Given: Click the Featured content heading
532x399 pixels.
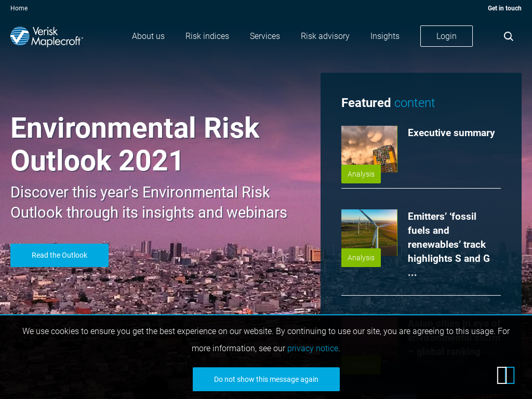Looking at the screenshot, I should (x=388, y=103).
